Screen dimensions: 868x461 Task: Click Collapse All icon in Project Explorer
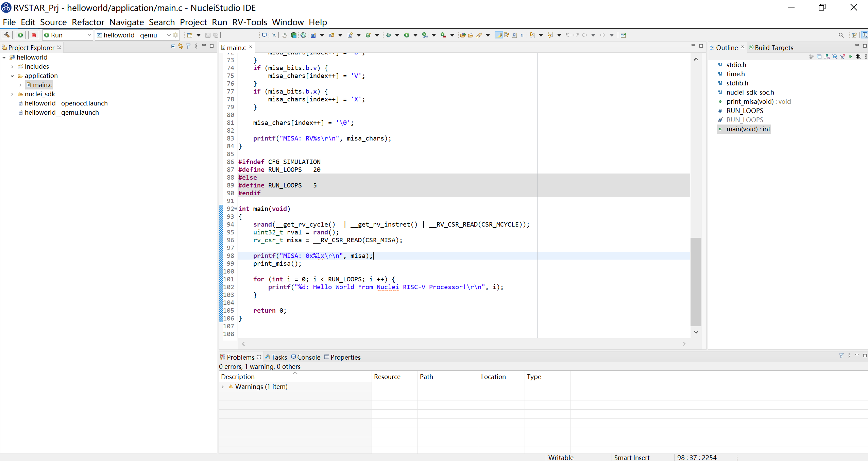(173, 46)
